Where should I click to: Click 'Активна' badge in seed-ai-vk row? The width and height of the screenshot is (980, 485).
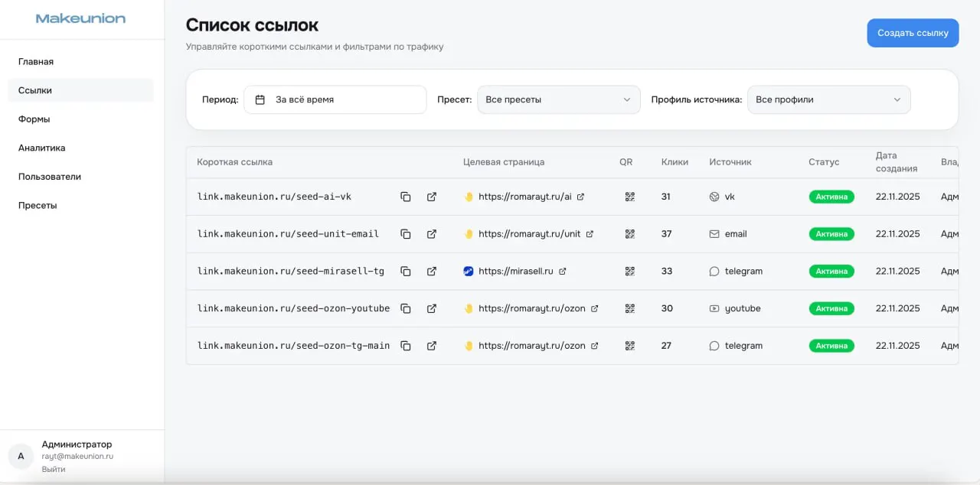(x=831, y=197)
